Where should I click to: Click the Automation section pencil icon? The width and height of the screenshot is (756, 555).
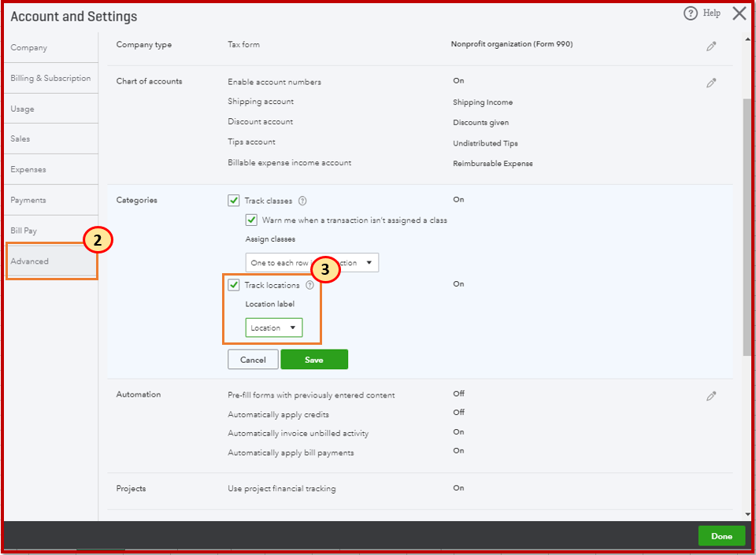711,396
